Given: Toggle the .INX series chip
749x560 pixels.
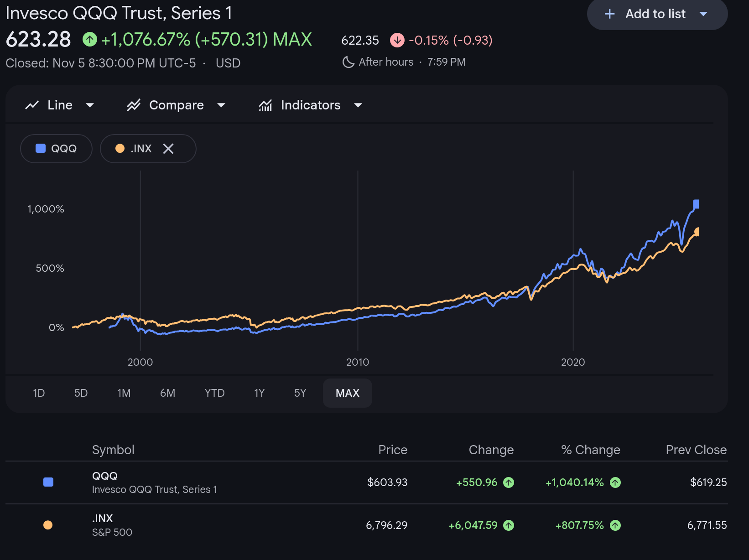Looking at the screenshot, I should click(x=134, y=149).
